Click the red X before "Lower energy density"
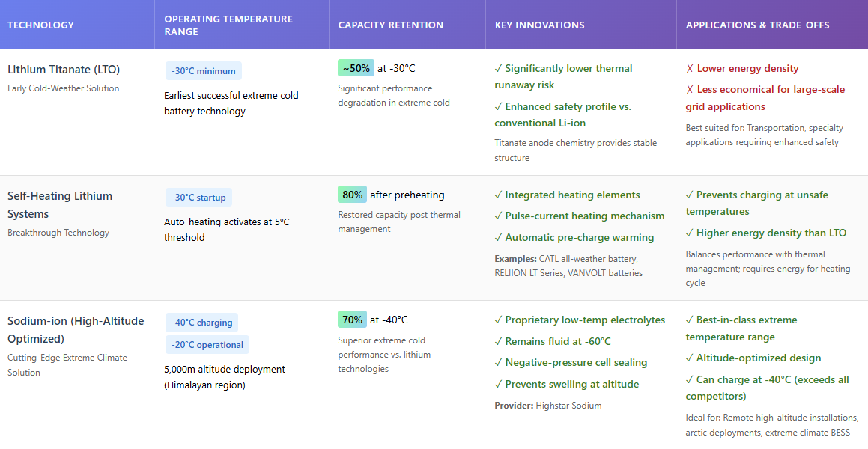This screenshot has height=449, width=868. [x=690, y=69]
